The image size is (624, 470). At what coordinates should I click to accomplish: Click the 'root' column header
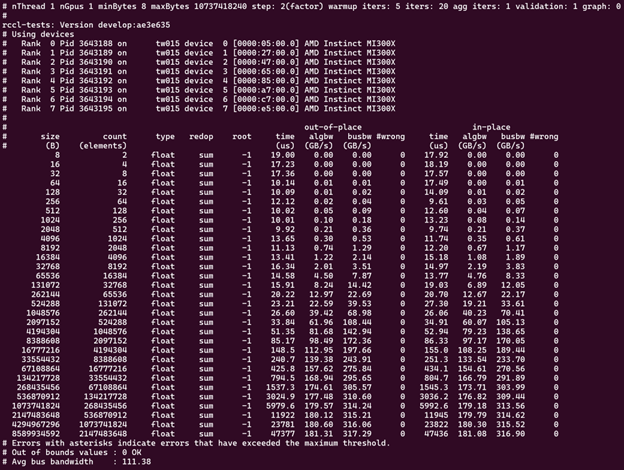pos(241,135)
